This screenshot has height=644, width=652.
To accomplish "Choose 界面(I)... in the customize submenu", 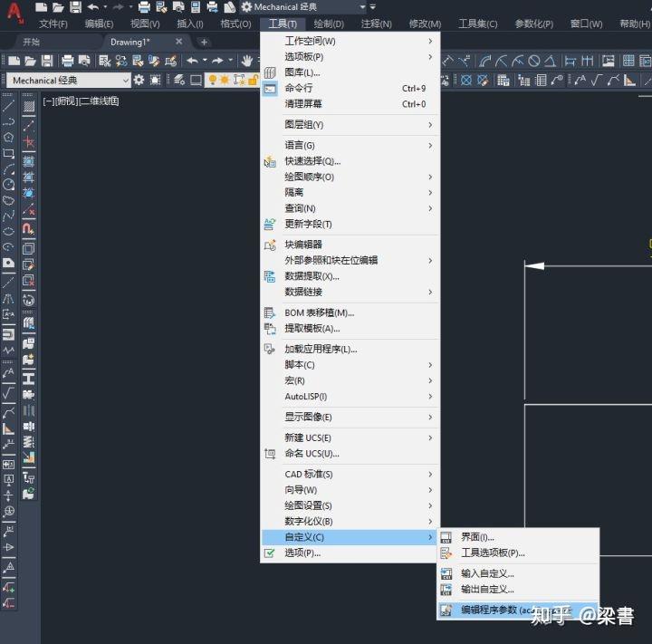I will (x=518, y=537).
